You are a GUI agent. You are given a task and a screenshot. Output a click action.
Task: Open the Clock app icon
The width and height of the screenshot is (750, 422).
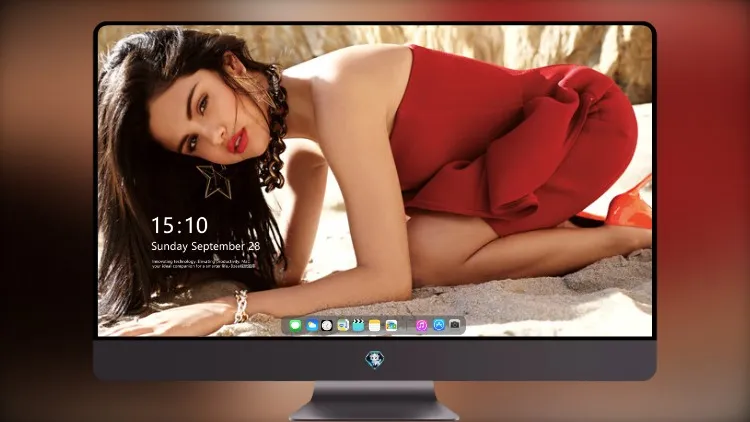click(x=327, y=325)
